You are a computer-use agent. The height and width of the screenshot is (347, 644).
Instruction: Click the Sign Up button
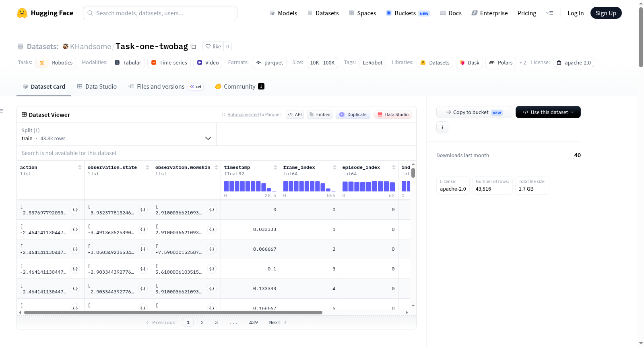[x=606, y=13]
